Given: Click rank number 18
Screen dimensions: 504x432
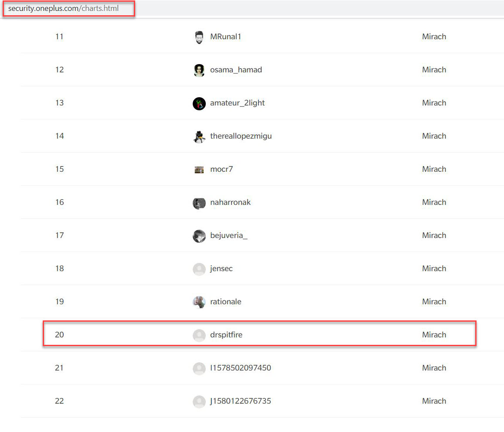Looking at the screenshot, I should pos(59,269).
